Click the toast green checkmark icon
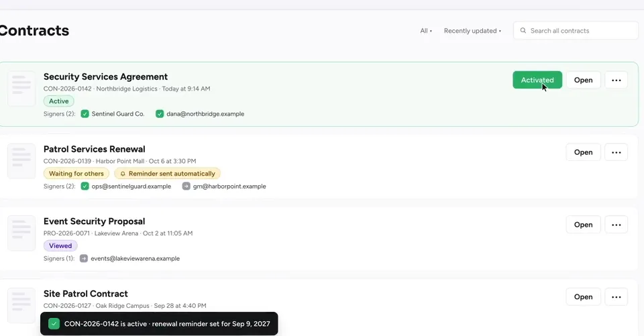 [54, 324]
